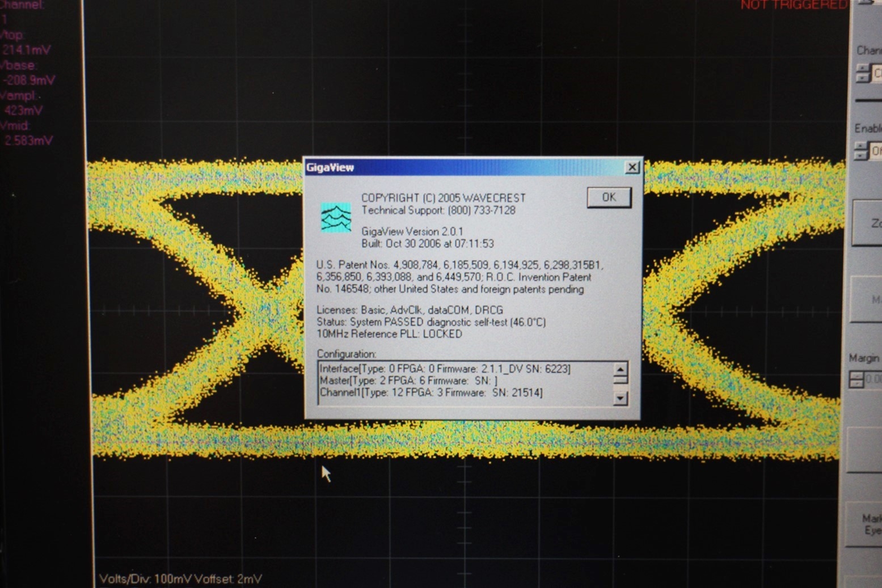The width and height of the screenshot is (882, 588).
Task: Click the System PASSED diagnostic self-test status
Action: 431,322
